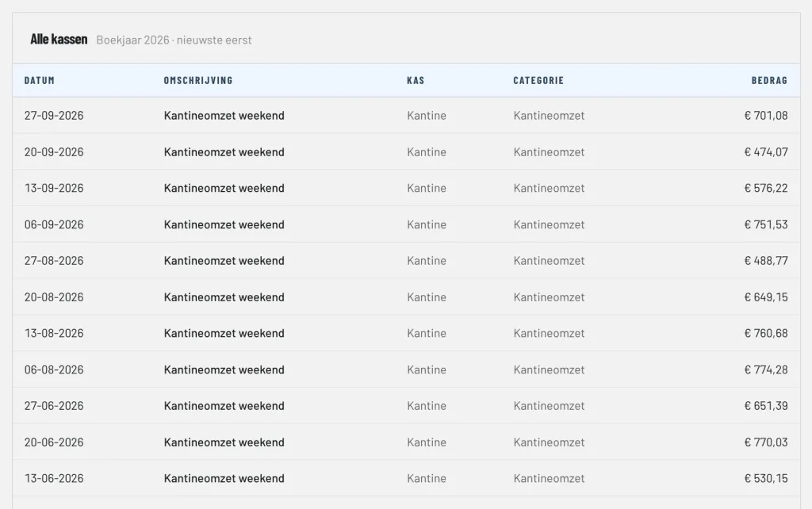Select date 20-09-2026
Viewport: 812px width, 509px height.
click(x=54, y=151)
